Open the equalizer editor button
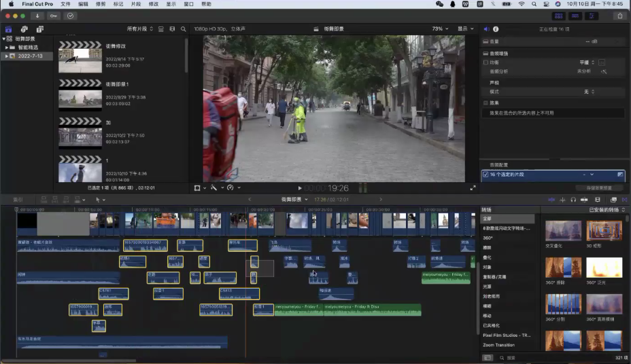Viewport: 631px width, 364px height. [602, 62]
